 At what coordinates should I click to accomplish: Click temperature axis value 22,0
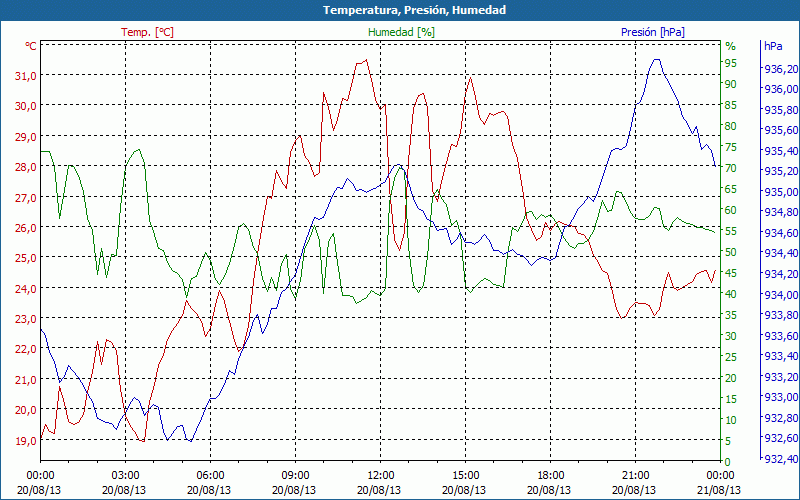tap(26, 348)
